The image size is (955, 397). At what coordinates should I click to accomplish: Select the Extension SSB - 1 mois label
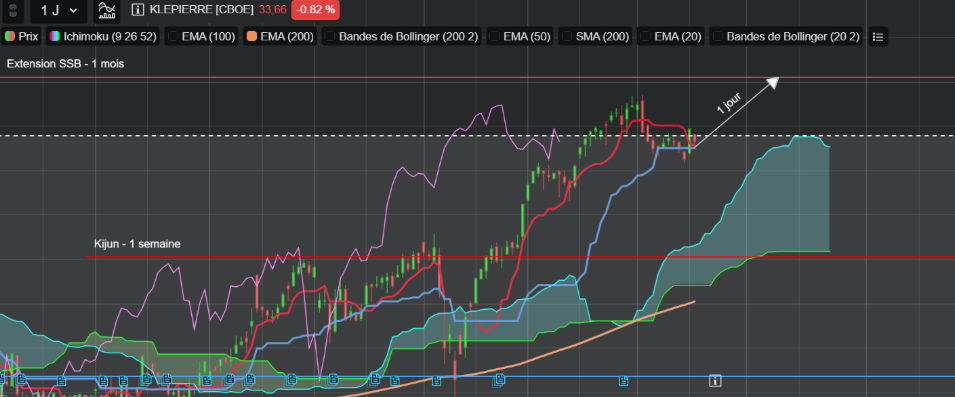[65, 63]
